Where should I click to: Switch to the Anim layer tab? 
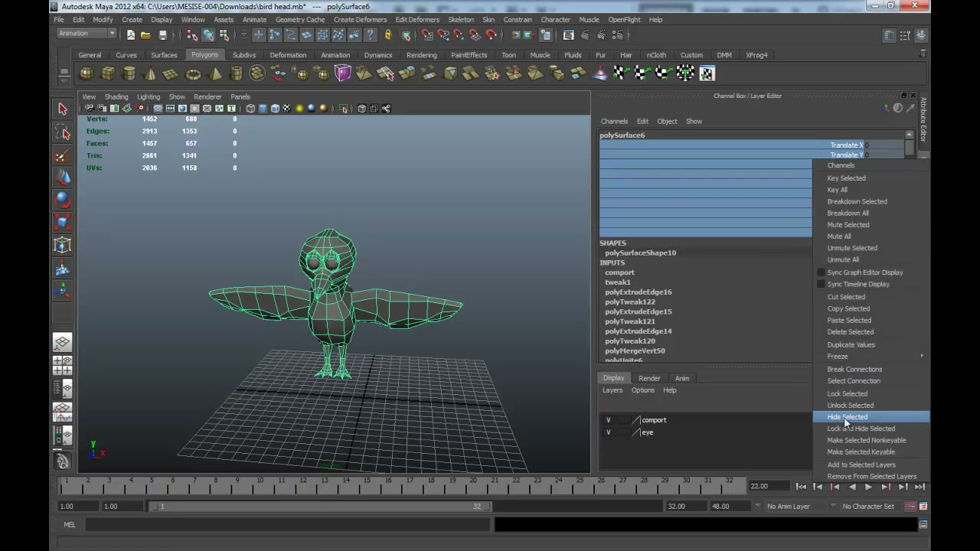pyautogui.click(x=681, y=378)
